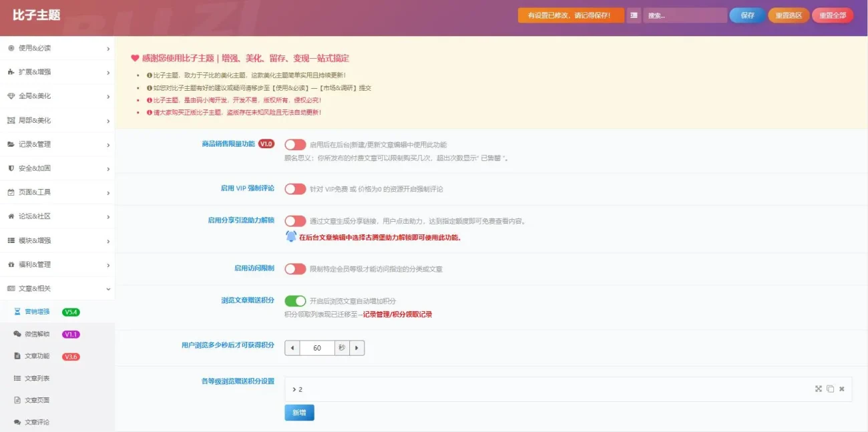Expand 使用&必读 with its chevron arrow
The height and width of the screenshot is (432, 868).
108,48
